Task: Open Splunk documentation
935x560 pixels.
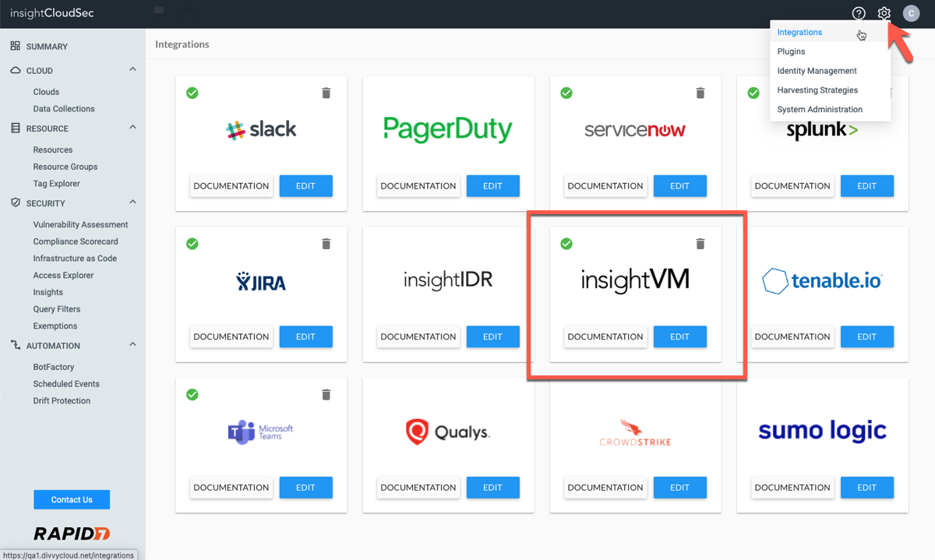Action: (x=792, y=186)
